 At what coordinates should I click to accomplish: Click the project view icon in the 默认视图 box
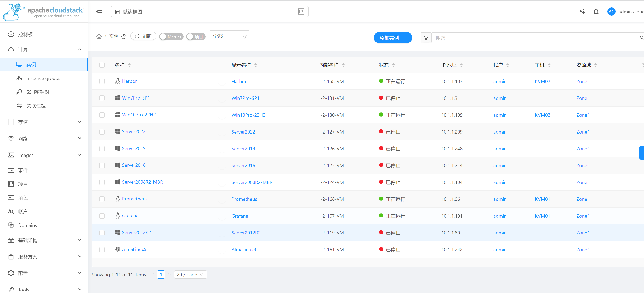coord(301,12)
